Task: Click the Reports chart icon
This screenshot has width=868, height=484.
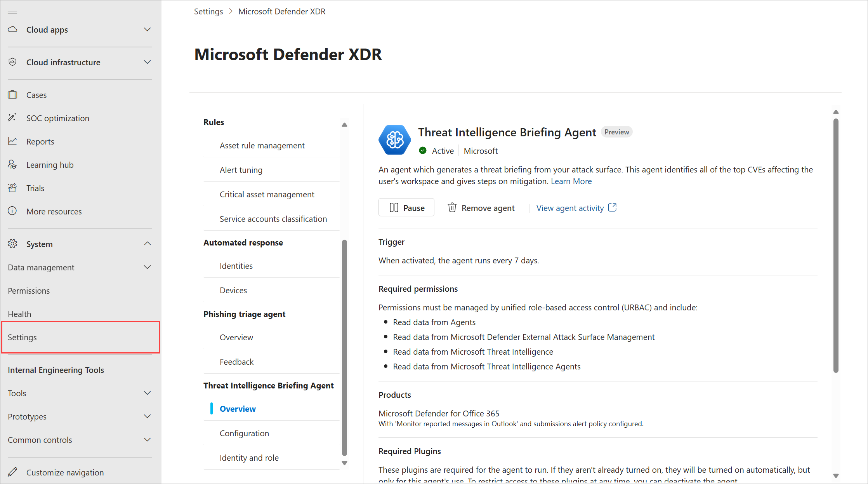Action: pos(12,141)
